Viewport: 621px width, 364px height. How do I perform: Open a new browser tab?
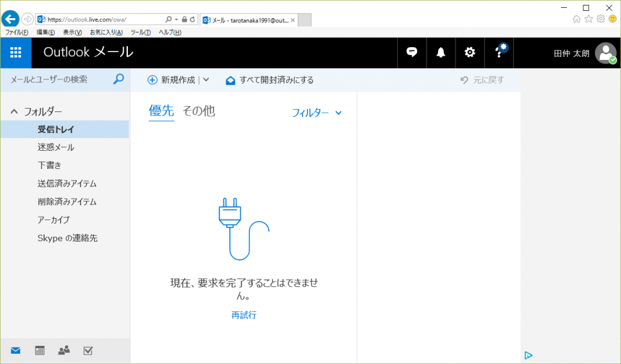pos(304,20)
